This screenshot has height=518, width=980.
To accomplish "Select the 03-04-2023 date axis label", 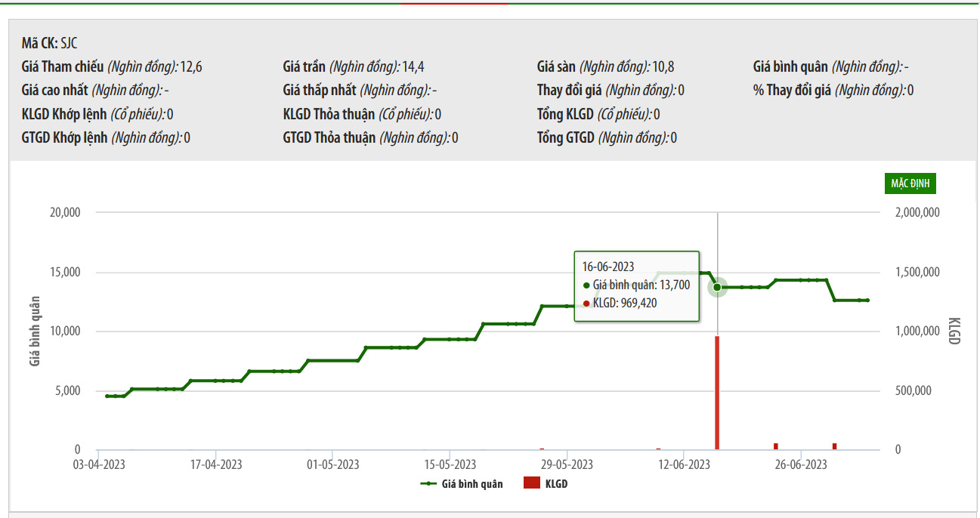I will 99,464.
